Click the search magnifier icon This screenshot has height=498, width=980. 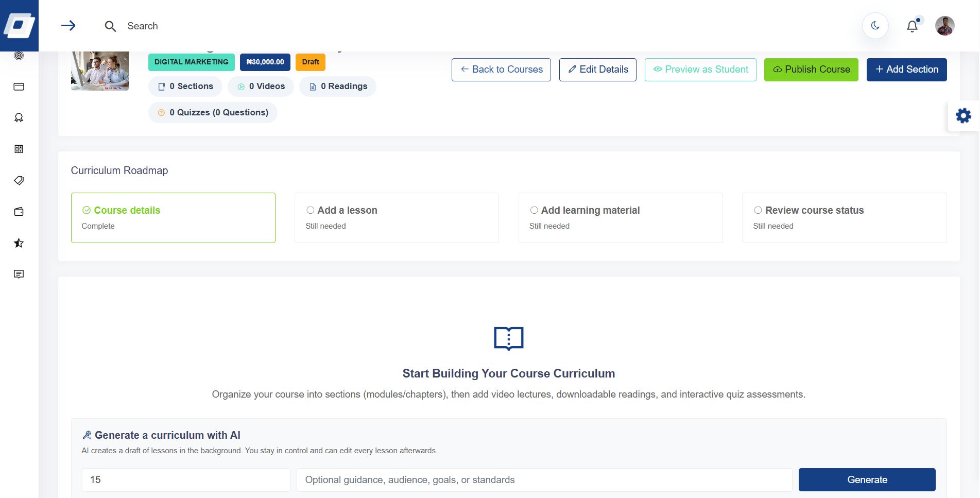point(110,26)
